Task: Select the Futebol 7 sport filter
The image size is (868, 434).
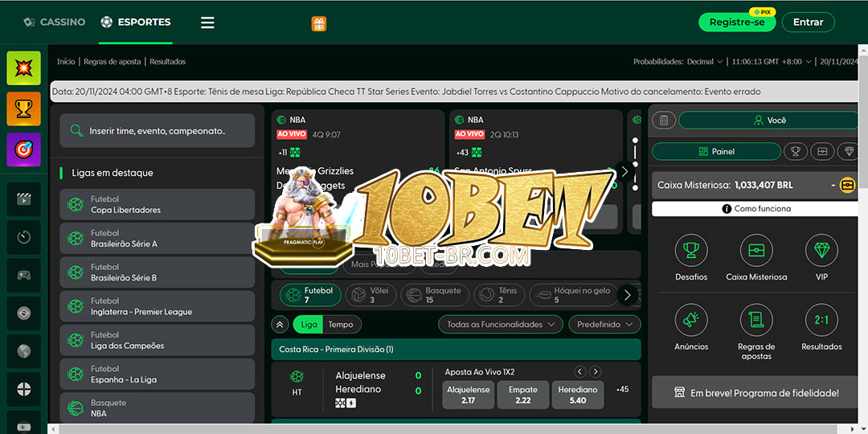Action: [310, 295]
